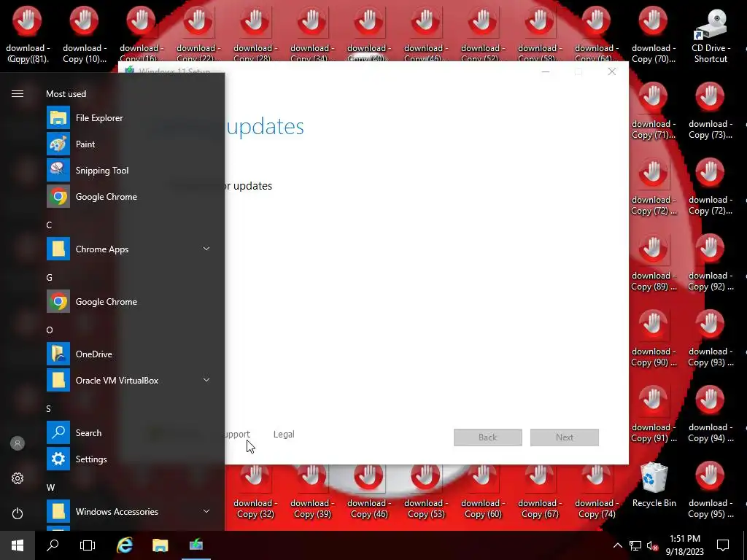Open Search app in Start menu list
The height and width of the screenshot is (560, 747).
point(128,433)
